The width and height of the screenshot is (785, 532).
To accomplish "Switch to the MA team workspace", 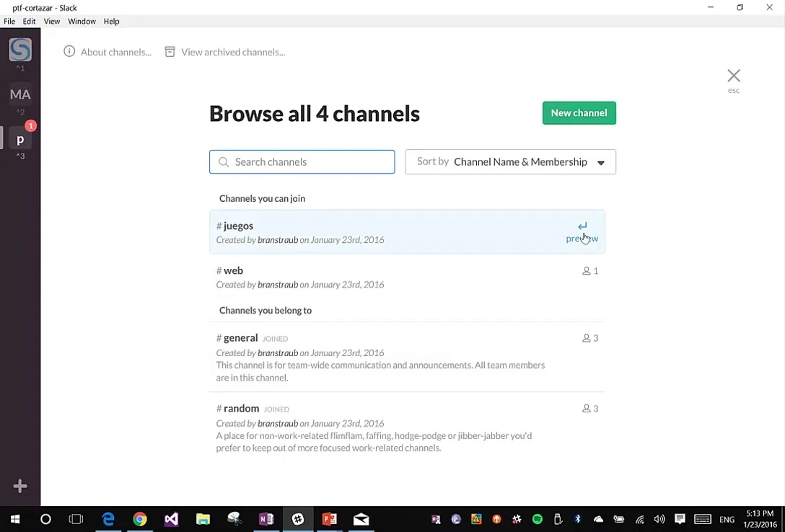I will click(20, 94).
